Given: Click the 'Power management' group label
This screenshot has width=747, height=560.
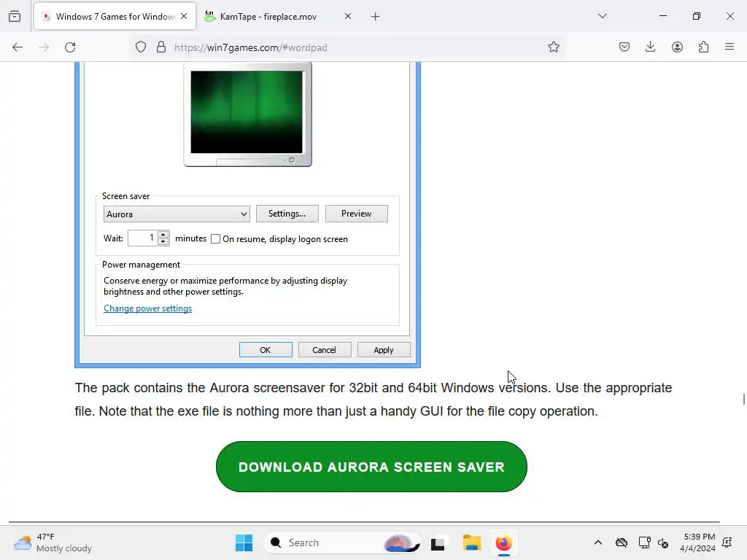Looking at the screenshot, I should [141, 264].
